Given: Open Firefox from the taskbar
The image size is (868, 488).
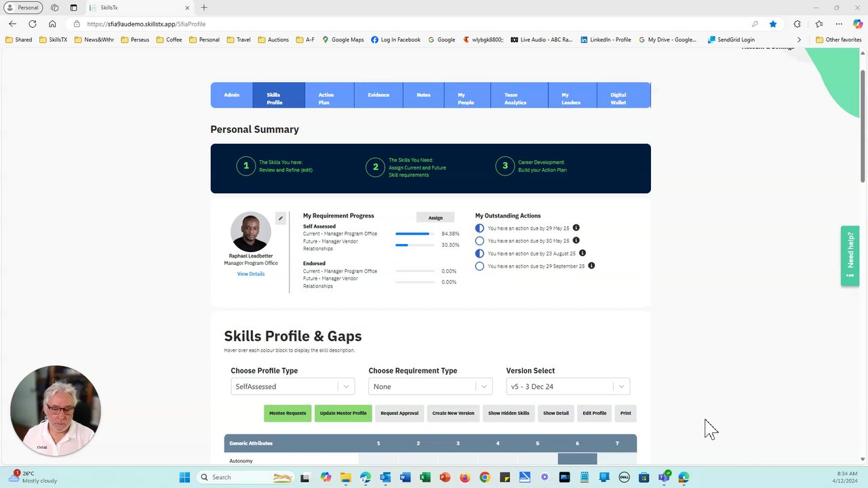Looking at the screenshot, I should [465, 477].
